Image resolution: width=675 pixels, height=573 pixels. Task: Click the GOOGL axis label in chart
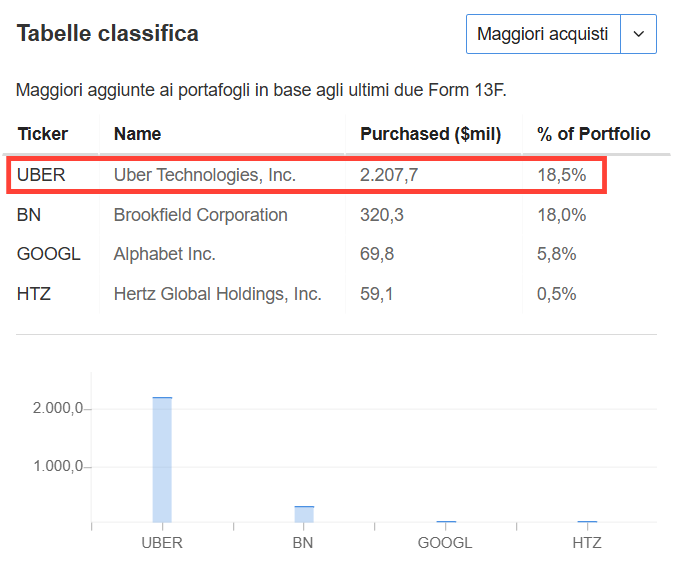point(445,543)
